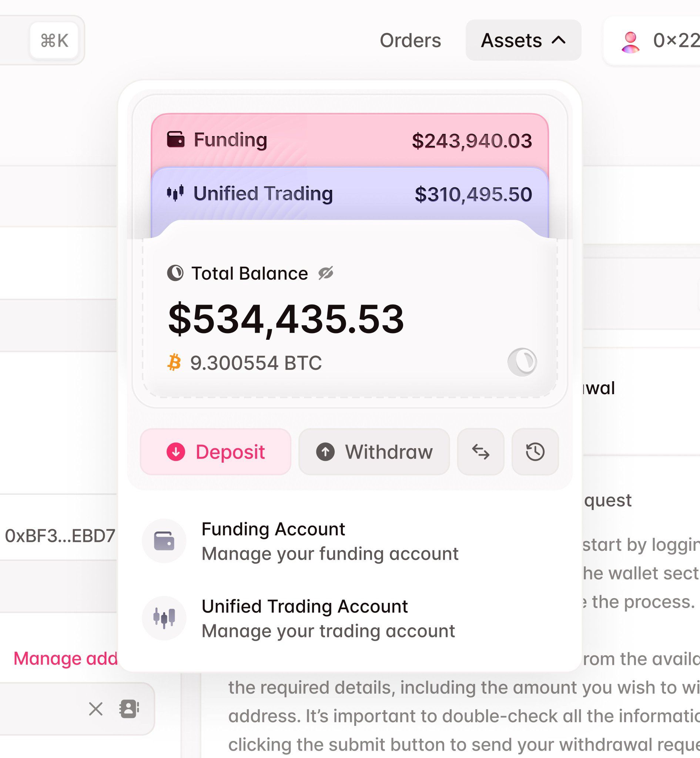Screen dimensions: 700x758
Task: Toggle the currency display switch
Action: 522,362
